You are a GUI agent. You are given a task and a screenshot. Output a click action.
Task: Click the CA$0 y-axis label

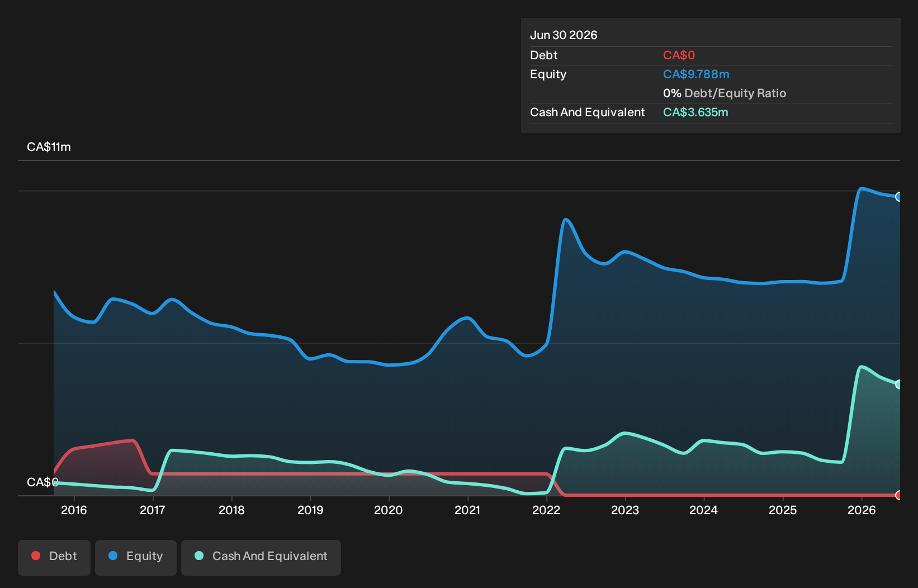click(x=42, y=482)
